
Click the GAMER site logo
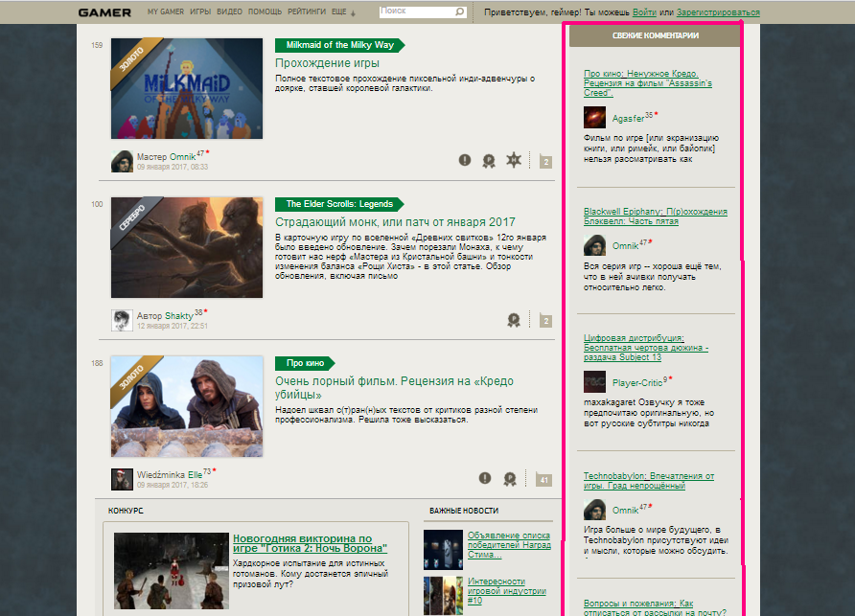point(104,12)
